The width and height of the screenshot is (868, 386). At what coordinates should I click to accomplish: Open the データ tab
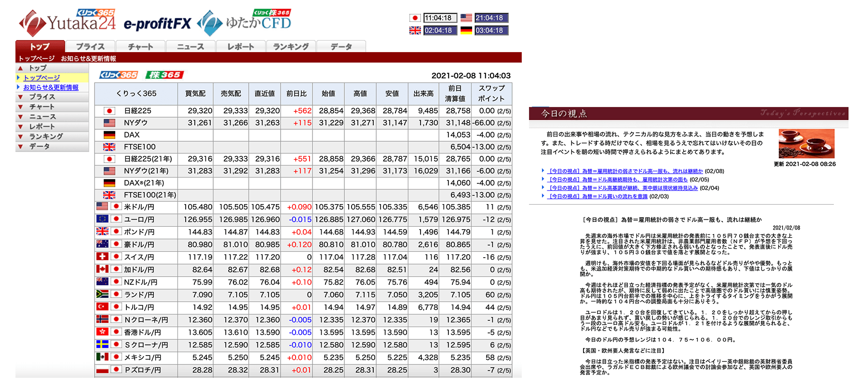(x=341, y=46)
